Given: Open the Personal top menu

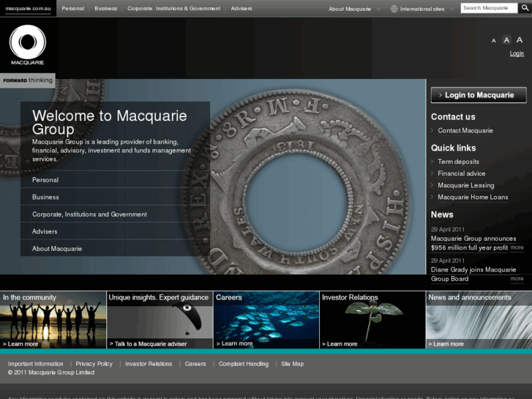Looking at the screenshot, I should click(73, 9).
